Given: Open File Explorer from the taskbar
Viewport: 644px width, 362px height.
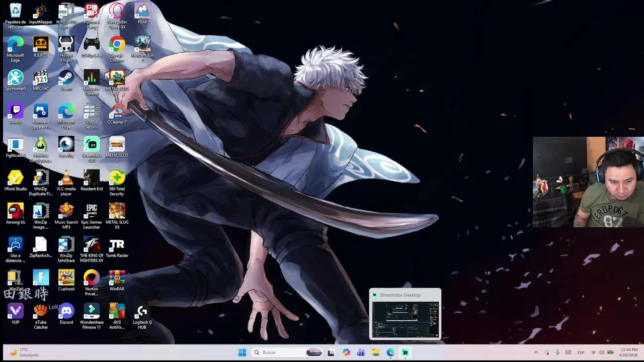Looking at the screenshot, I should coord(376,352).
